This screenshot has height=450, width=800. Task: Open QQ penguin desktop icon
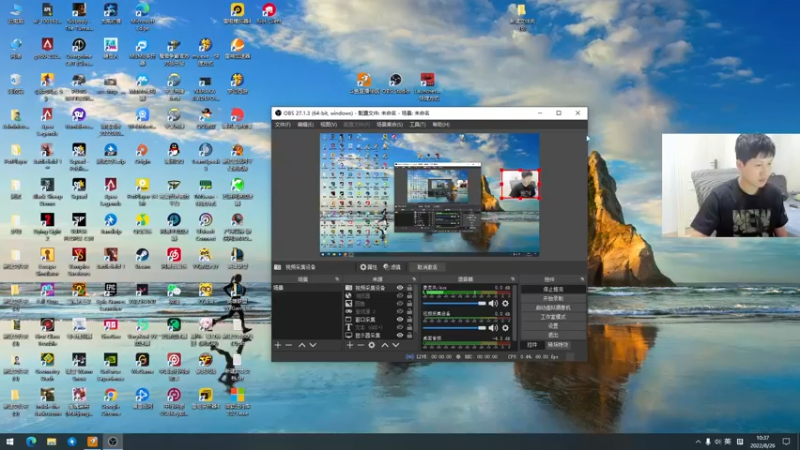tap(174, 154)
